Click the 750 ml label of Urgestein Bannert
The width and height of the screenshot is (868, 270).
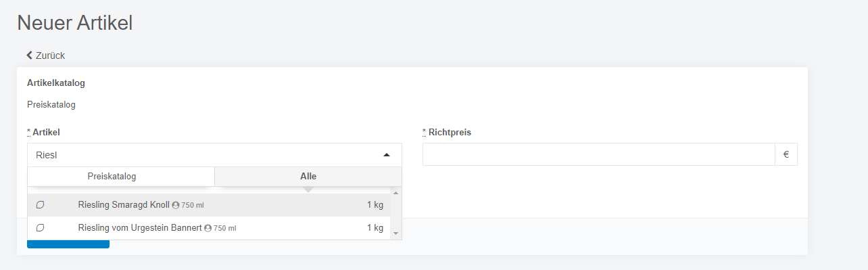click(225, 229)
